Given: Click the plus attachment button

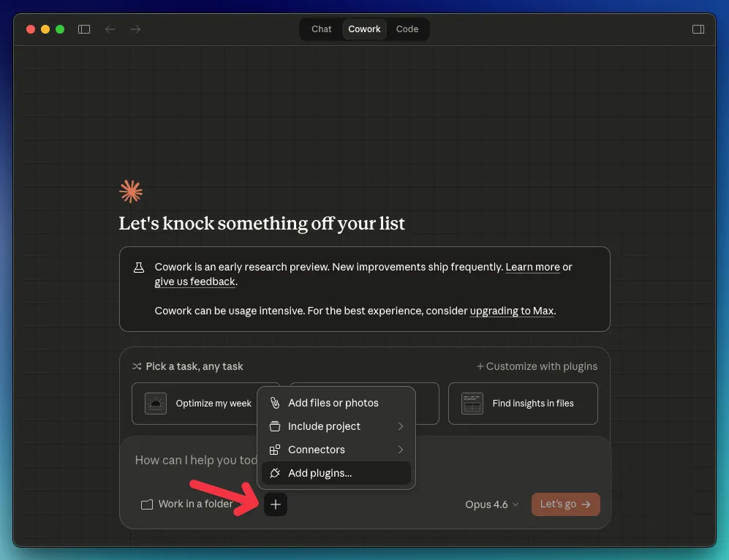Looking at the screenshot, I should pyautogui.click(x=275, y=504).
